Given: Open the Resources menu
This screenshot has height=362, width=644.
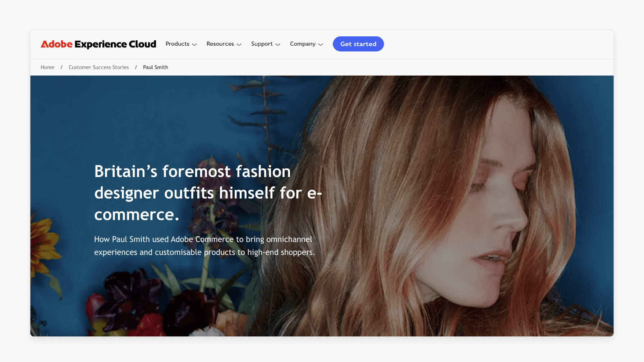Looking at the screenshot, I should coord(224,44).
